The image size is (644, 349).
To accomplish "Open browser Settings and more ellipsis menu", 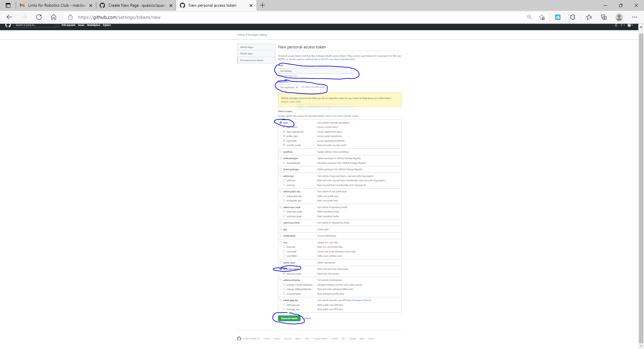I will 635,17.
